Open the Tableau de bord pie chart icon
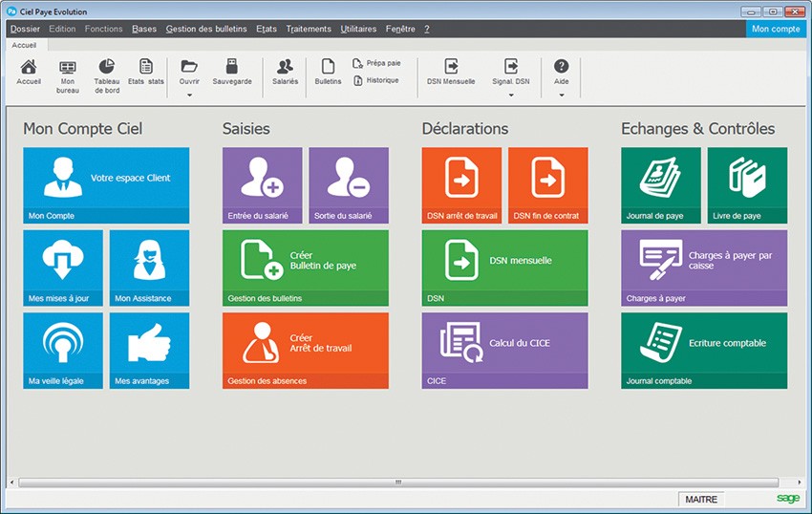 click(107, 67)
